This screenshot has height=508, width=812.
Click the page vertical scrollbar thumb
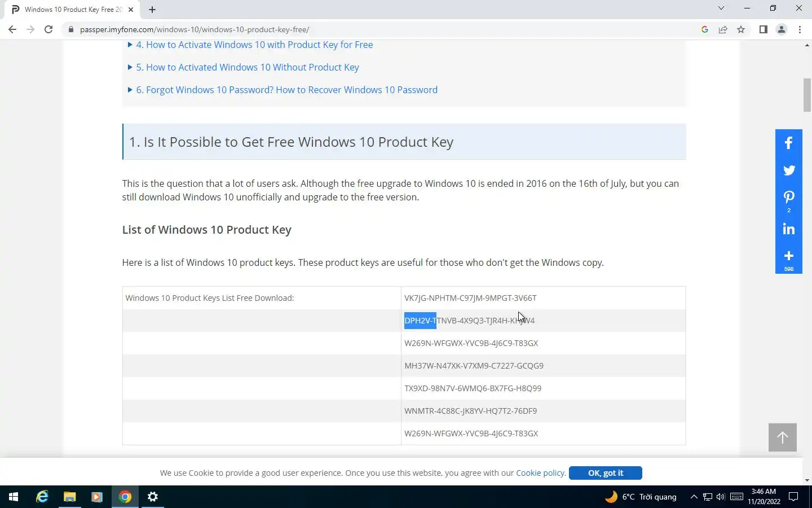pyautogui.click(x=807, y=95)
